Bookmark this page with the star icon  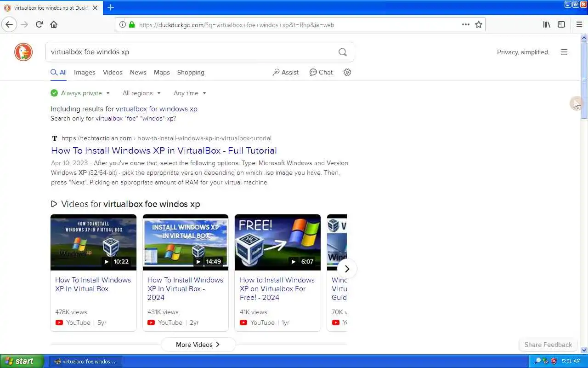click(479, 25)
